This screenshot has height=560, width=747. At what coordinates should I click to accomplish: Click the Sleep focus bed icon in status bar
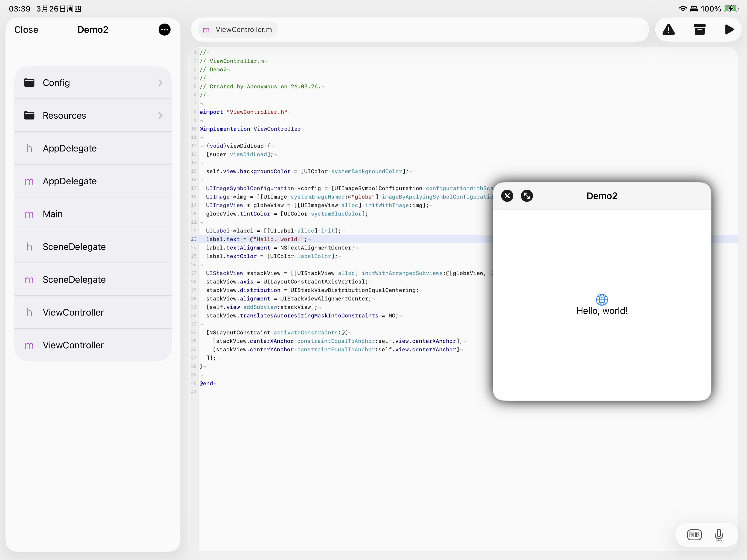694,9
